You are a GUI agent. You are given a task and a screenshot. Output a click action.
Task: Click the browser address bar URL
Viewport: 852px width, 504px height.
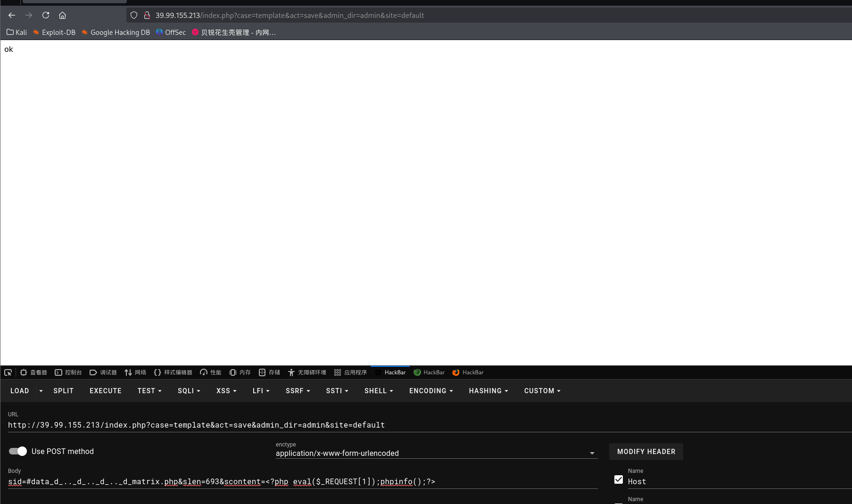pyautogui.click(x=290, y=15)
